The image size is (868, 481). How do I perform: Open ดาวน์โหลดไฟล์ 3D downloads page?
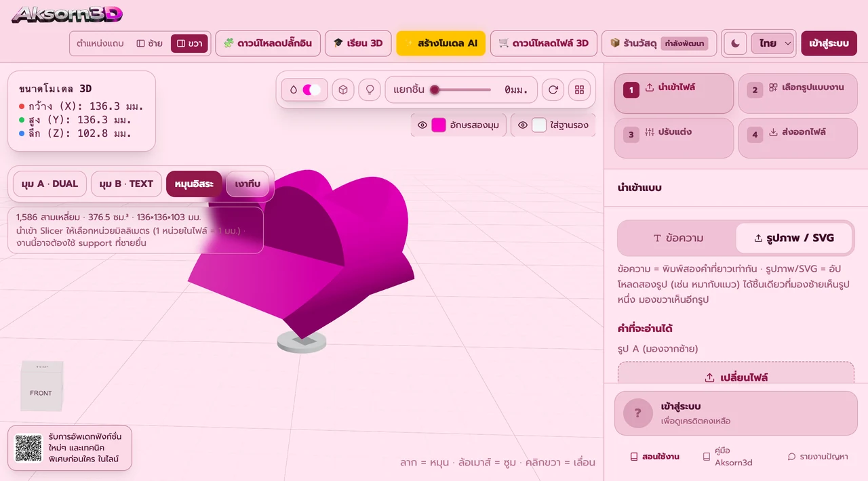pos(544,43)
